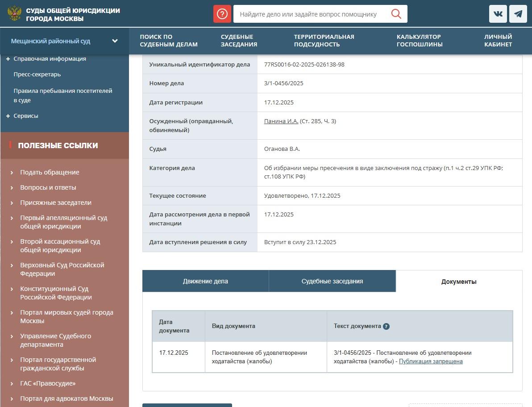
Task: Expand the Сервисы sidebar section
Action: pos(8,116)
